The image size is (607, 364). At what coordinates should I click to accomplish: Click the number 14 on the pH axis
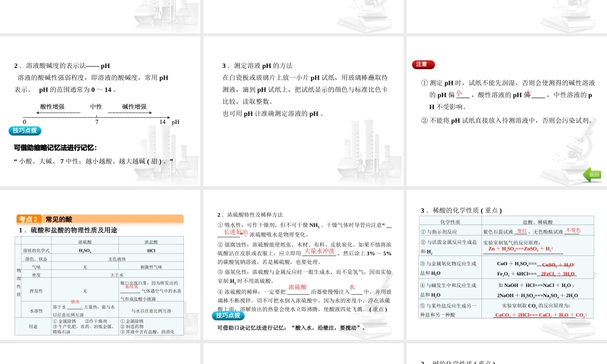(163, 122)
